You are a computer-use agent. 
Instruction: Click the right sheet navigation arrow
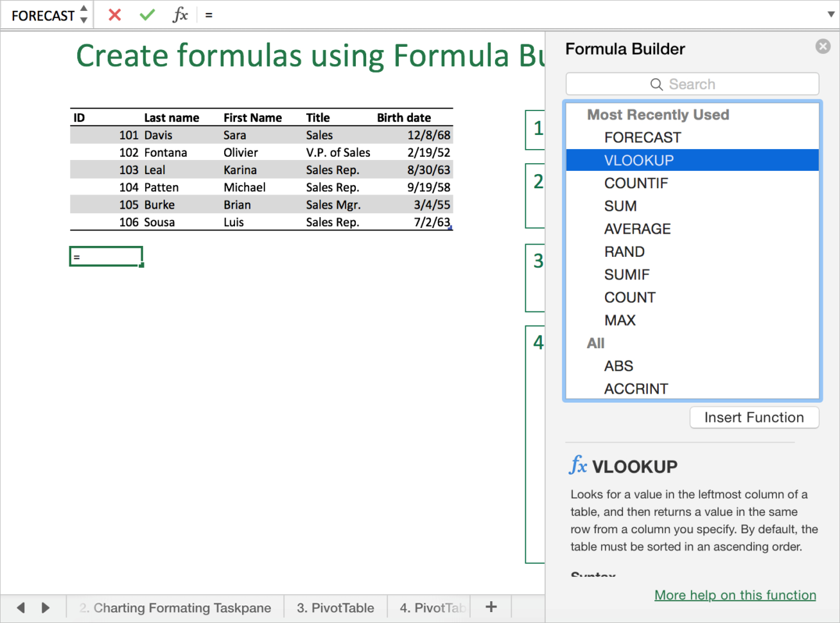pyautogui.click(x=44, y=607)
